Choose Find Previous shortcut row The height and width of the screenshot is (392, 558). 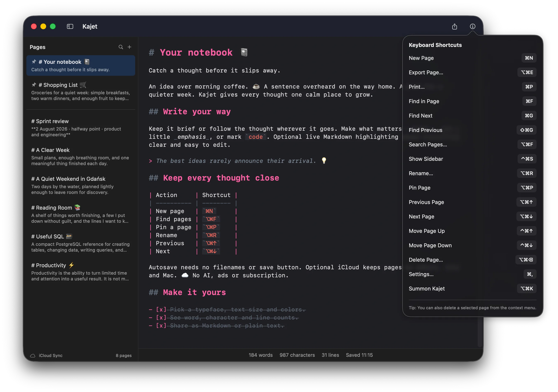pyautogui.click(x=472, y=130)
